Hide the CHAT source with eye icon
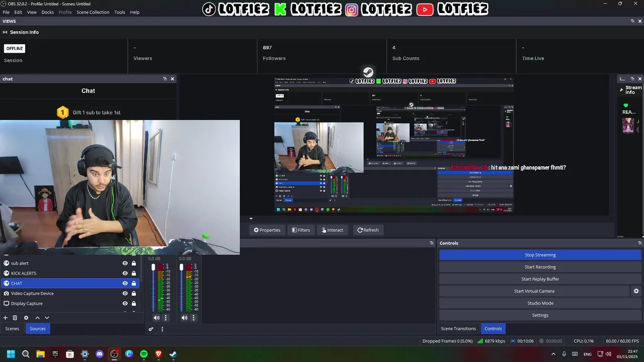This screenshot has height=362, width=644. (x=125, y=284)
